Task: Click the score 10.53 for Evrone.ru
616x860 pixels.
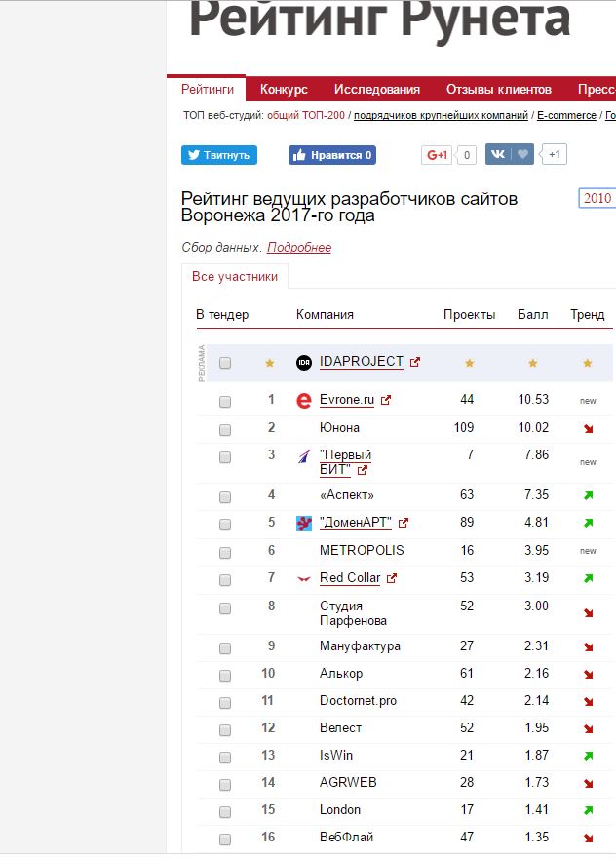Action: point(533,400)
